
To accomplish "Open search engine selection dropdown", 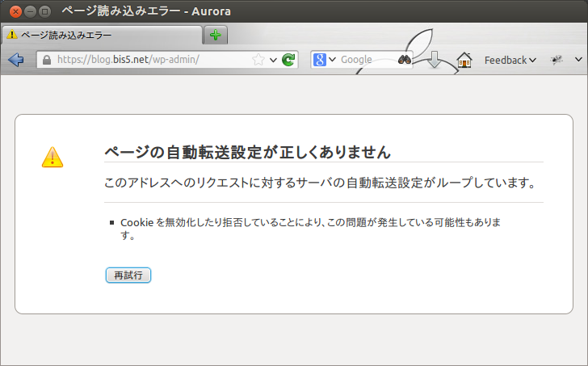I will click(332, 59).
